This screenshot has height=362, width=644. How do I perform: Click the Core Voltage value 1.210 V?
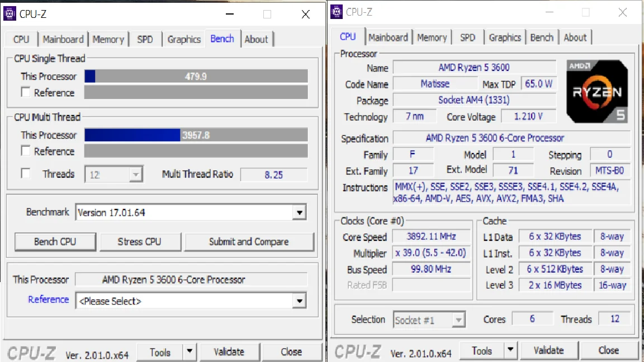tap(529, 117)
